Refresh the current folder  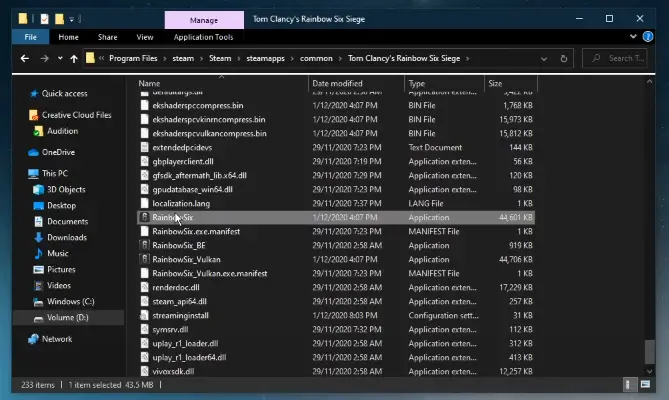[564, 58]
